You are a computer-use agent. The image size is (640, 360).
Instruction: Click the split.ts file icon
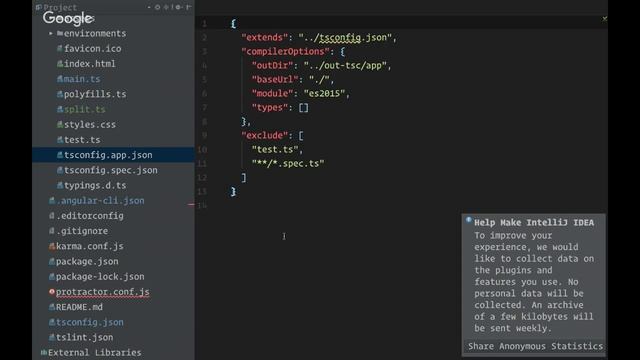point(60,109)
